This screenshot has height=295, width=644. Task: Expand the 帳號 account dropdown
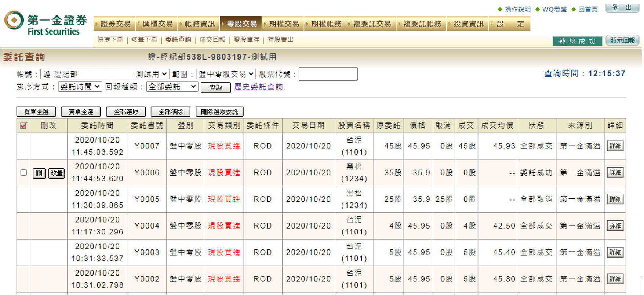(x=105, y=74)
